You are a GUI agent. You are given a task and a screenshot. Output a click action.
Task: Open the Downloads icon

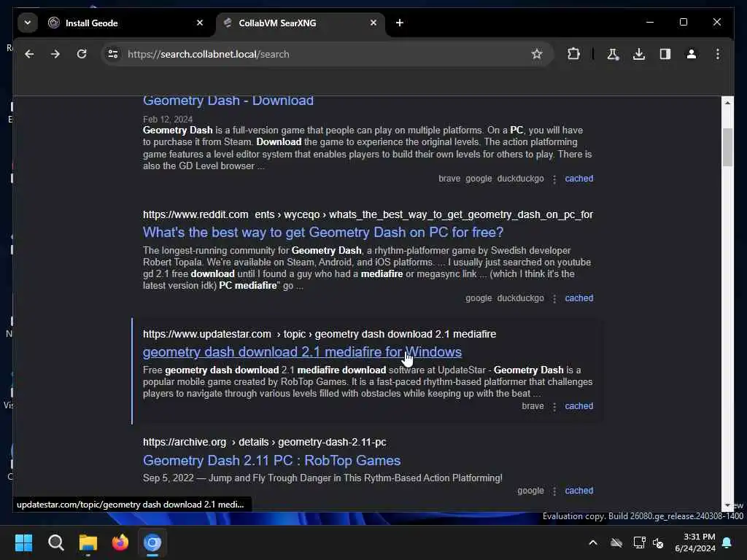coord(639,54)
